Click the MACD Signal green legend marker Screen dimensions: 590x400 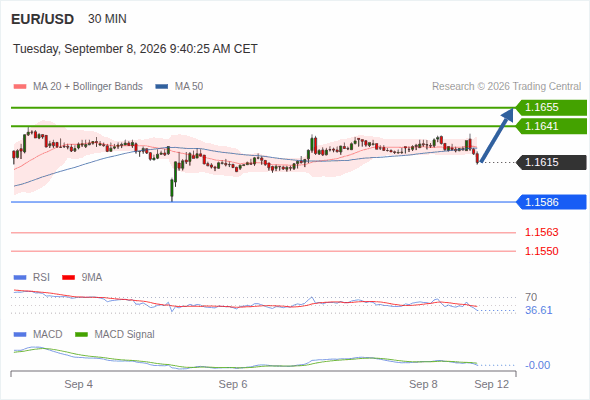coord(81,335)
